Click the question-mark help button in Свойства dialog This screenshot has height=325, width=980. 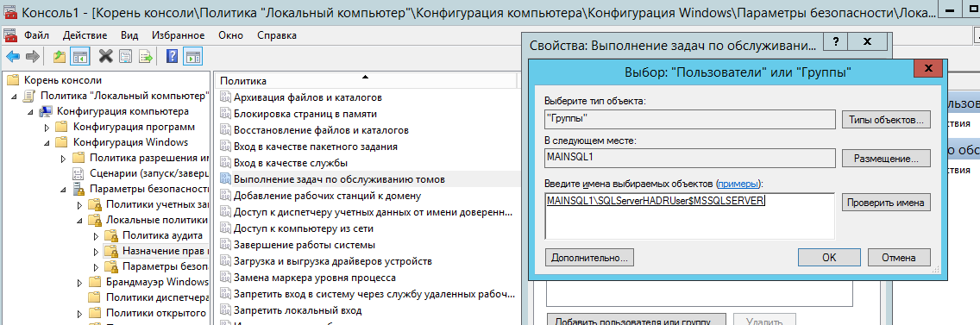pos(836,42)
